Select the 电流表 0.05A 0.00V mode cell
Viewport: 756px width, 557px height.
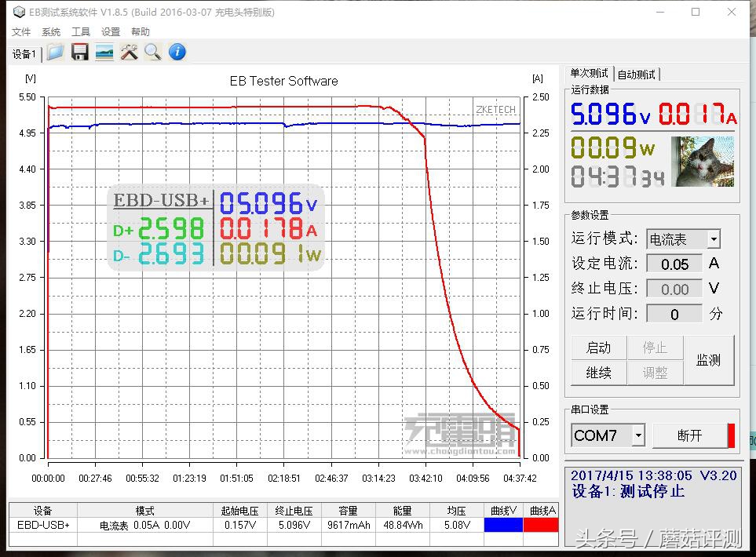tap(145, 525)
